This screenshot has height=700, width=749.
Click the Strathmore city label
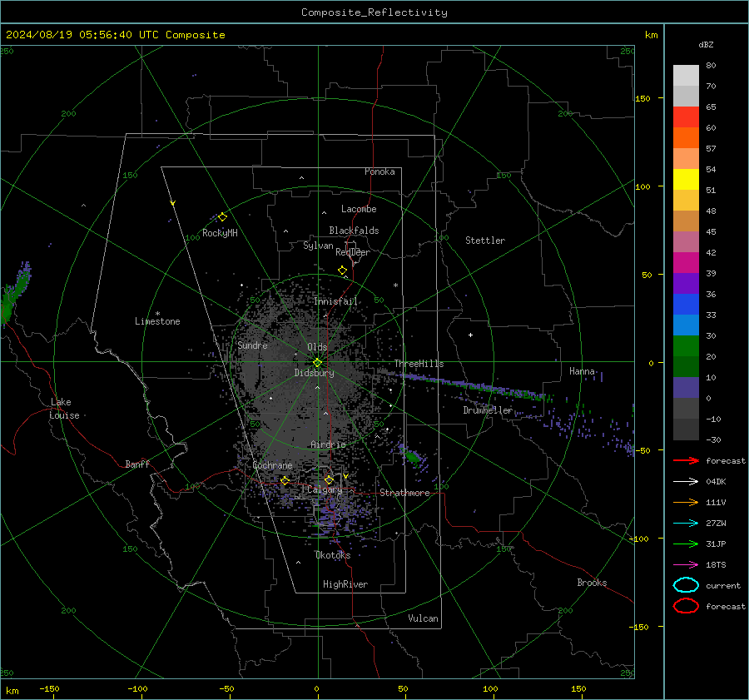pos(404,493)
